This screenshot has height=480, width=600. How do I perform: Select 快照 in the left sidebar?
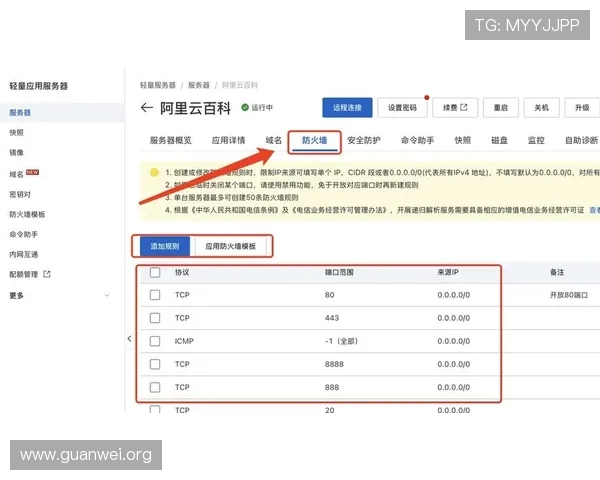[x=16, y=132]
